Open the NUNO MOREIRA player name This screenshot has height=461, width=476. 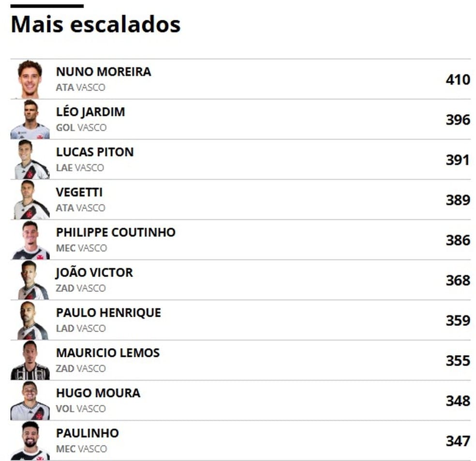coord(104,72)
